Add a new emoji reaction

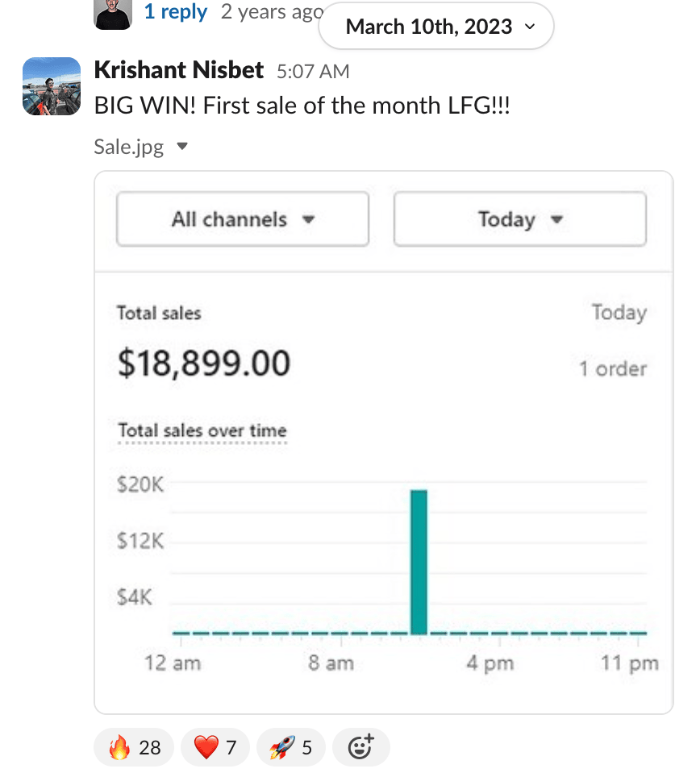point(360,747)
